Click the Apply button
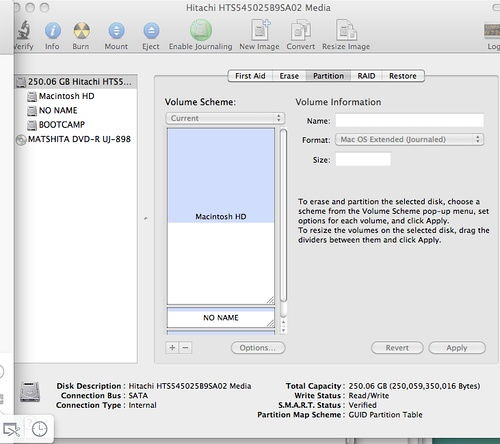The width and height of the screenshot is (500, 444). (x=457, y=348)
